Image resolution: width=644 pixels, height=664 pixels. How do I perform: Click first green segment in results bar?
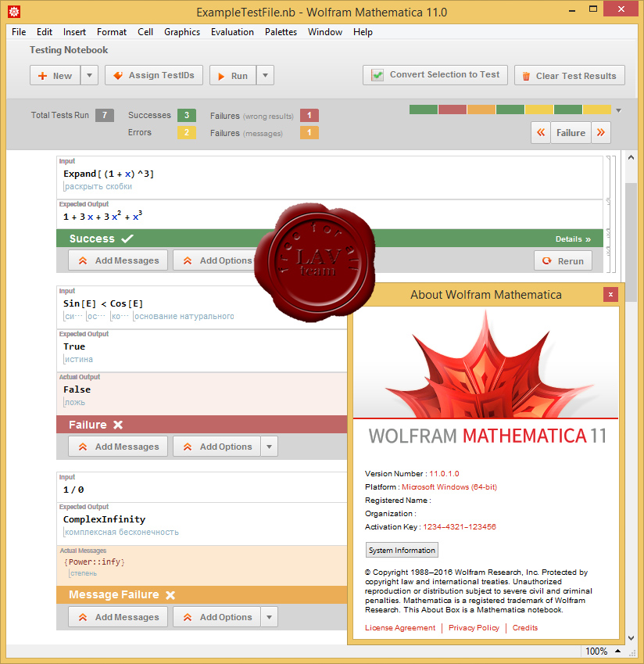tap(424, 109)
